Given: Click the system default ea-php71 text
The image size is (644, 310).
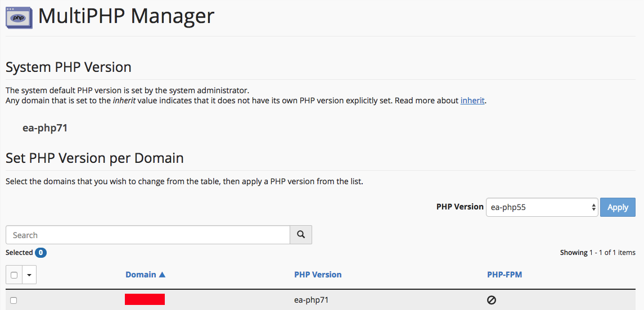Looking at the screenshot, I should click(45, 128).
